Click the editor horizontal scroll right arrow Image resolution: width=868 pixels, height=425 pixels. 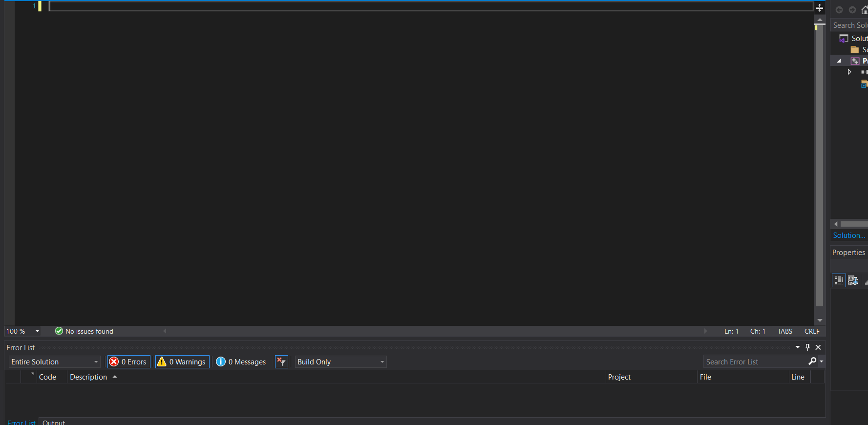705,331
